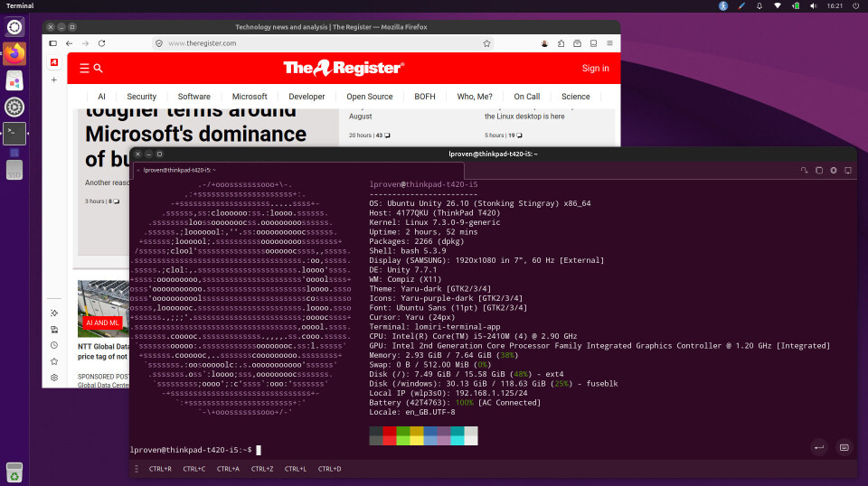Open the On Call section
This screenshot has width=868, height=486.
coord(526,96)
